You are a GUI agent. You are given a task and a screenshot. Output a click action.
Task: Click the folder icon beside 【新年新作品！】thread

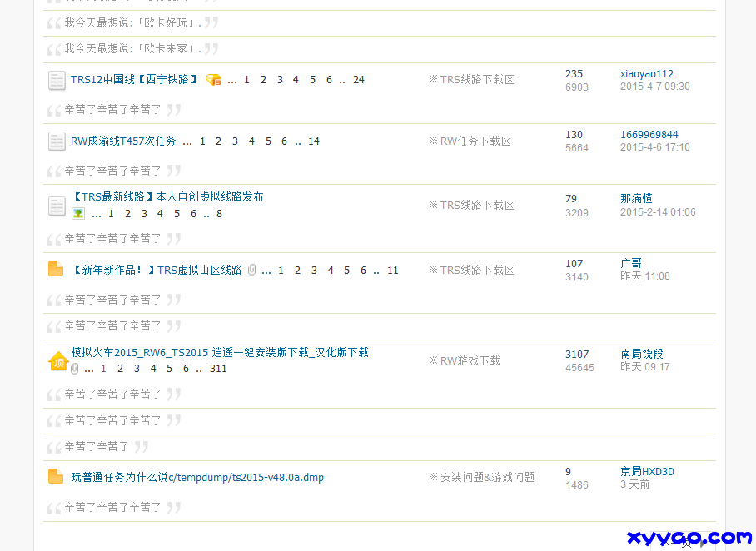(56, 269)
